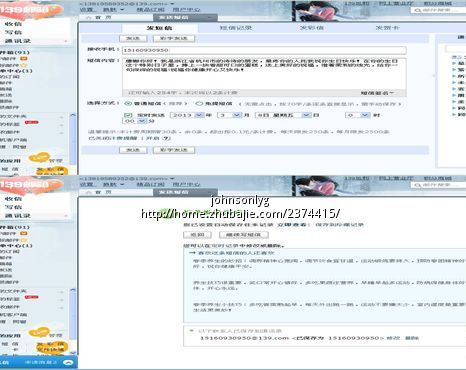Click the 发送 button above the recipient field
This screenshot has width=466, height=370.
click(x=133, y=38)
